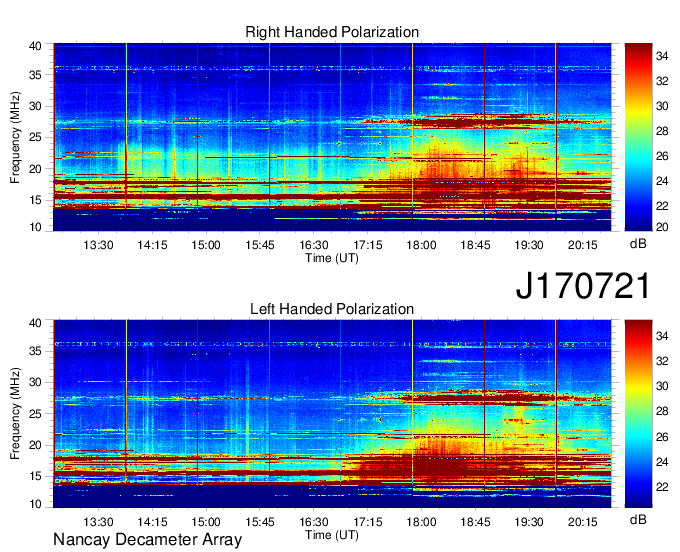Click the 30 MHz tick of Right Handed plot

(x=35, y=106)
